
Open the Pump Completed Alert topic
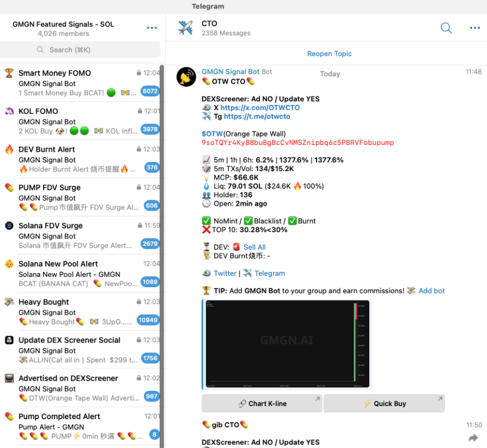pyautogui.click(x=82, y=426)
